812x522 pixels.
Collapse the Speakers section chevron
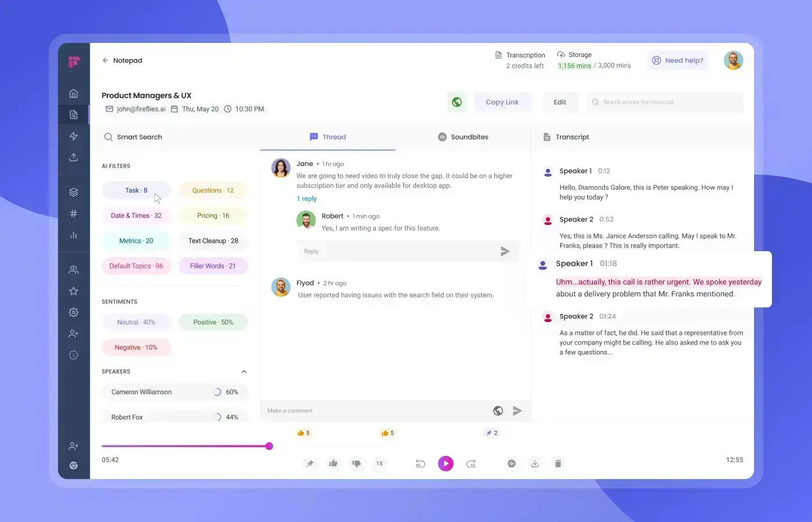[244, 372]
